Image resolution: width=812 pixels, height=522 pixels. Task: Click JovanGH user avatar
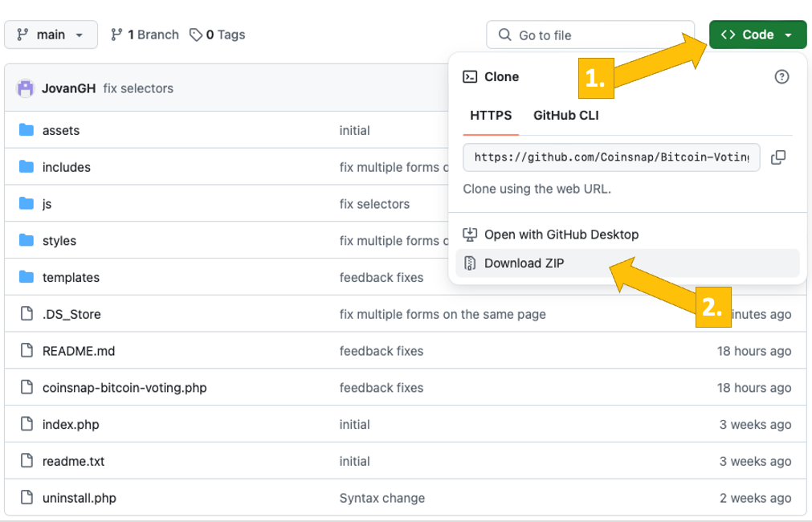(x=26, y=88)
